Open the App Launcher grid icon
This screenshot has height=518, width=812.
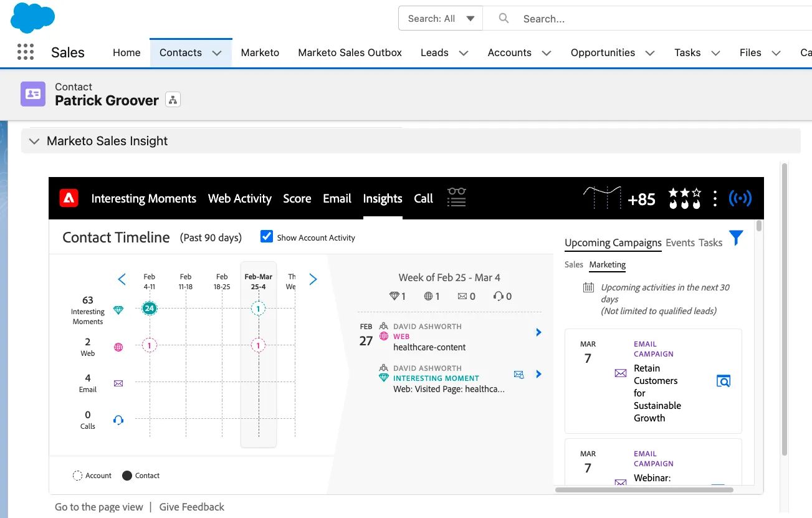click(26, 52)
